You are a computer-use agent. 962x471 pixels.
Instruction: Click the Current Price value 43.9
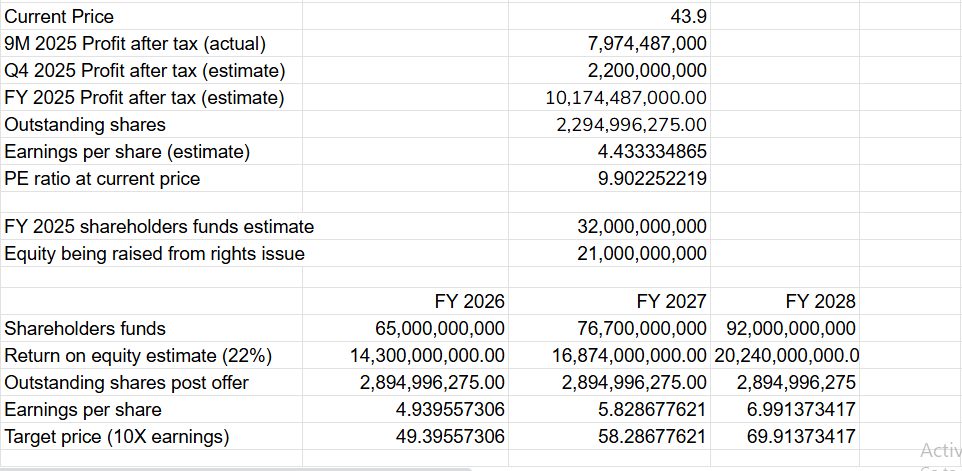coord(685,16)
